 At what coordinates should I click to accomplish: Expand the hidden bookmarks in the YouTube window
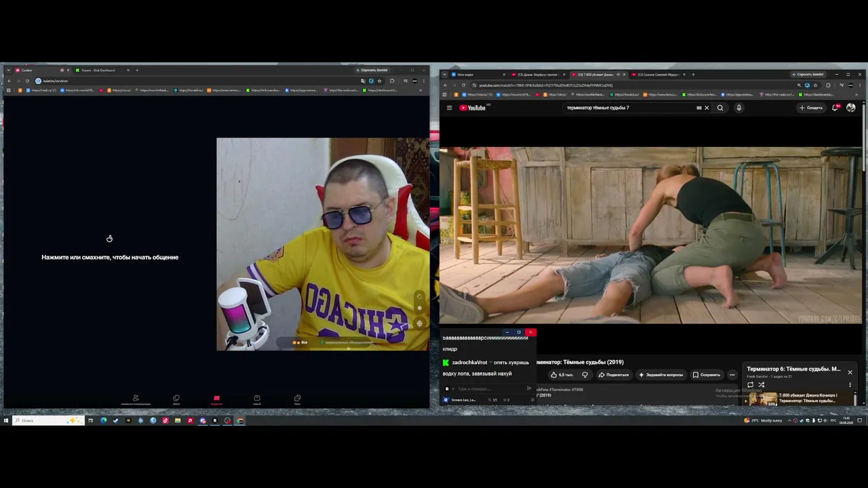tap(857, 95)
